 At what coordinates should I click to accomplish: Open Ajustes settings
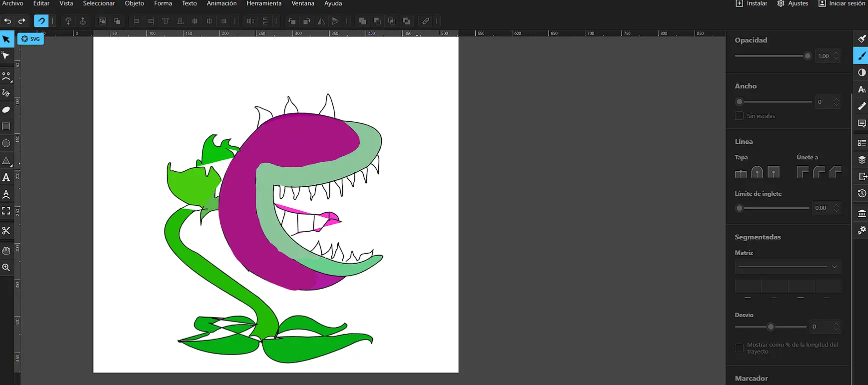[793, 3]
